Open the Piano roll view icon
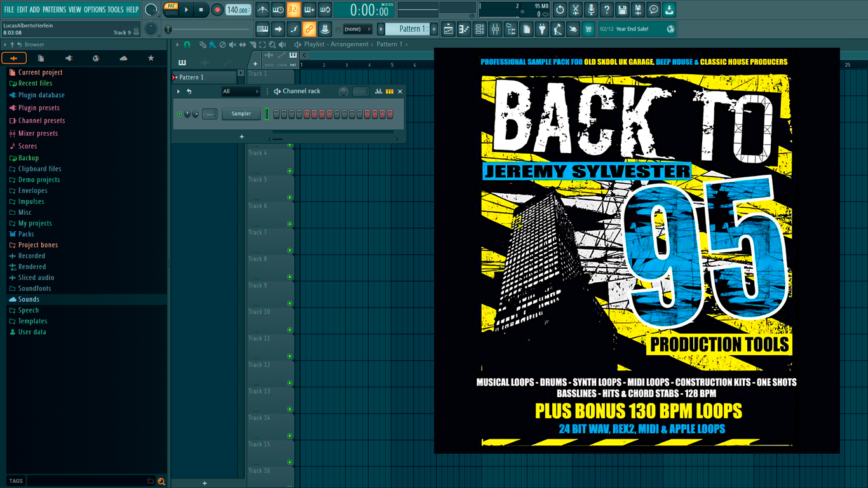Image resolution: width=868 pixels, height=488 pixels. [464, 29]
